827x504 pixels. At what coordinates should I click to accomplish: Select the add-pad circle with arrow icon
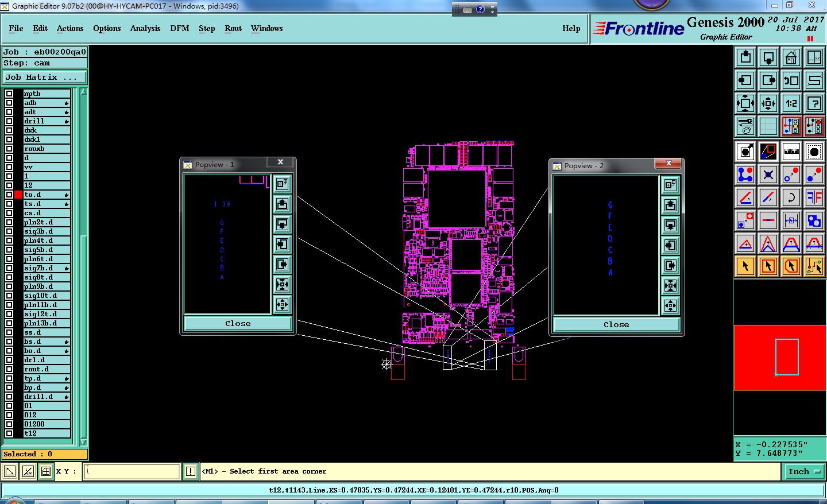[x=745, y=152]
